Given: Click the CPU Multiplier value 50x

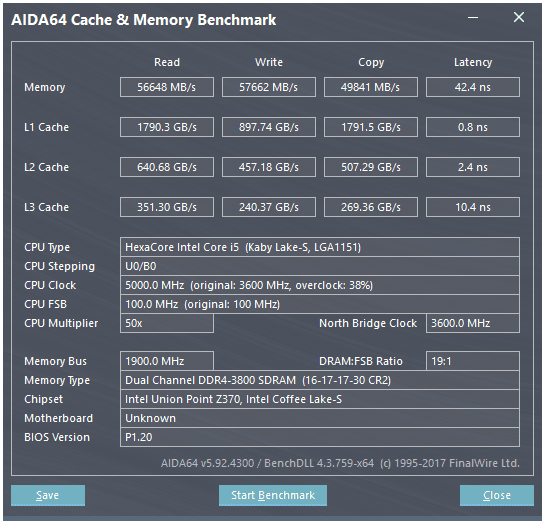Looking at the screenshot, I should click(167, 323).
